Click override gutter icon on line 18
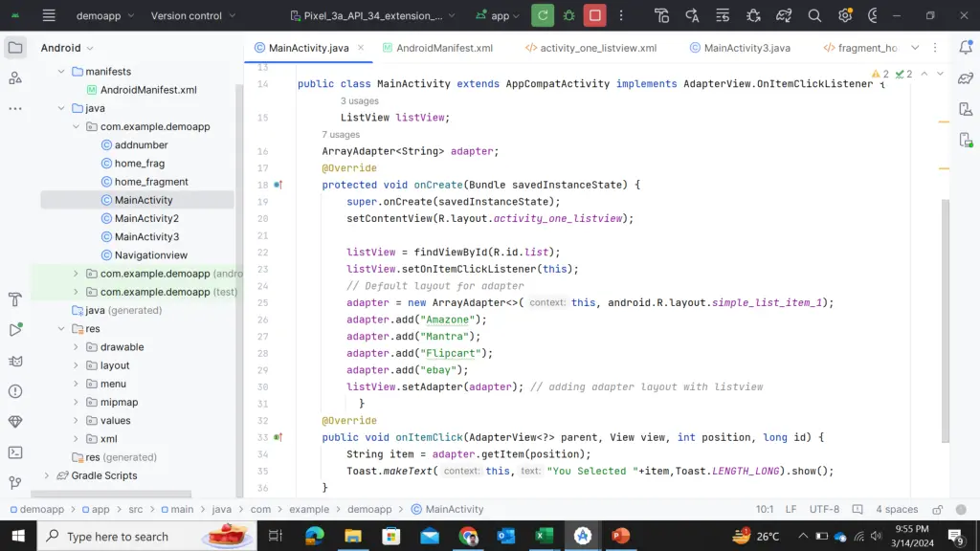The width and height of the screenshot is (980, 551). pos(278,185)
